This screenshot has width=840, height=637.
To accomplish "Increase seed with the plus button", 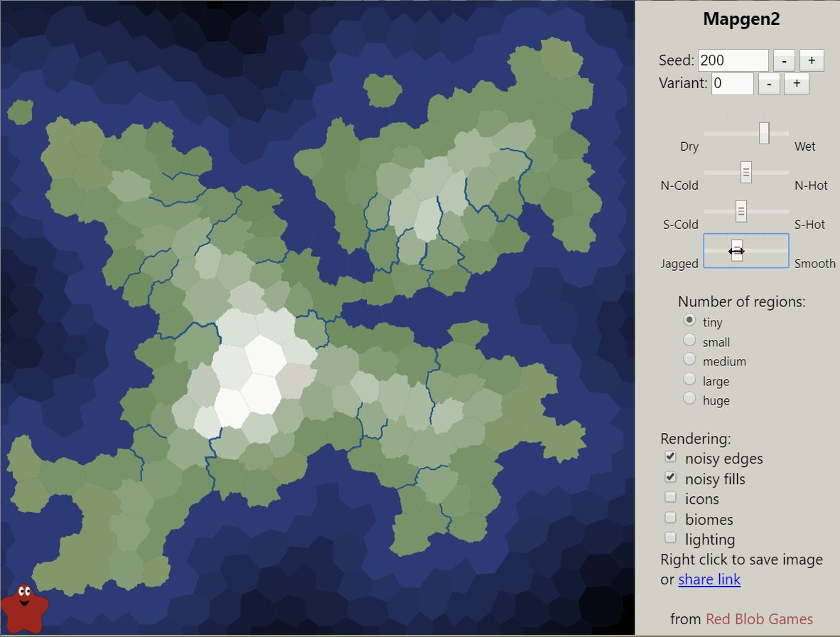I will coord(812,60).
